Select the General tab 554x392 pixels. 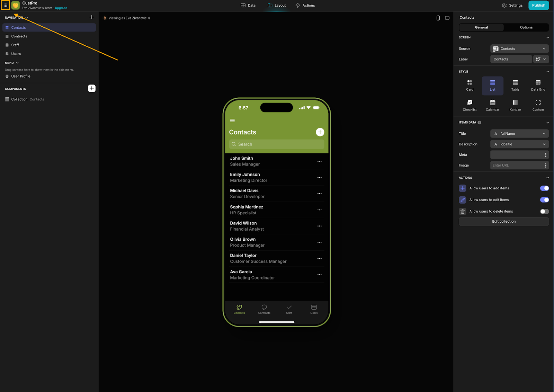point(481,27)
